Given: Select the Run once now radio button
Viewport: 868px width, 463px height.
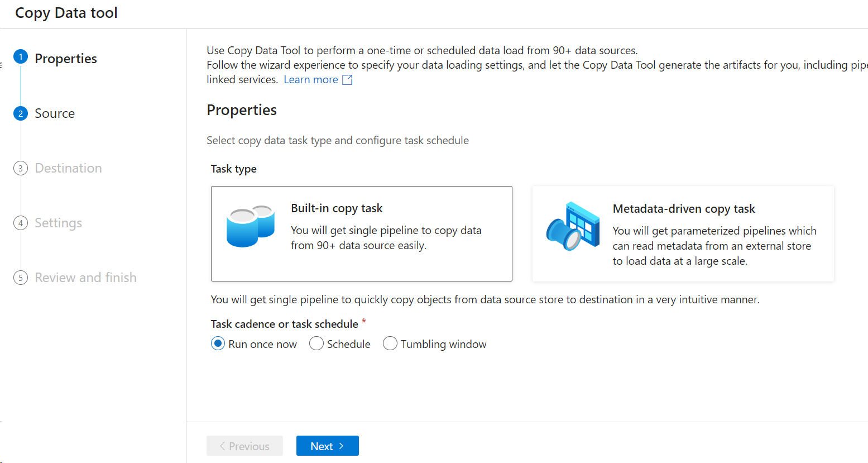Looking at the screenshot, I should (x=218, y=343).
